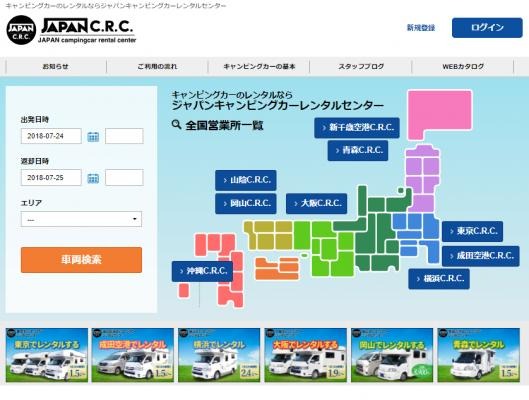
Task: Select the 山陰C.R.C. office button
Action: click(x=246, y=180)
